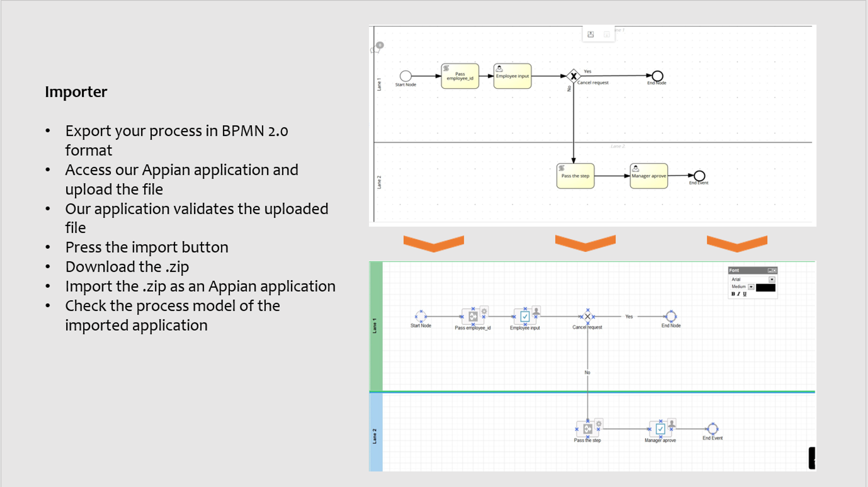Select the Employee input checkbox node in Appian
This screenshot has height=487, width=868.
525,317
